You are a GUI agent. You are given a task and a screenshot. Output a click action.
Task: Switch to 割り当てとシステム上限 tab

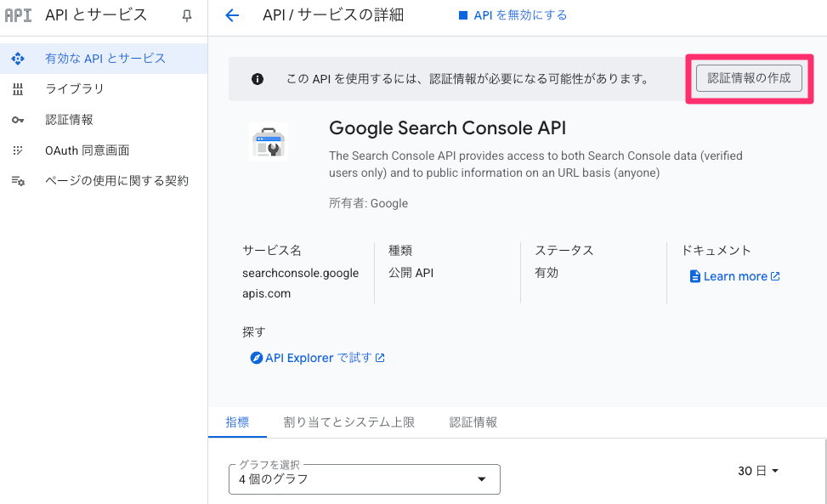(x=349, y=422)
